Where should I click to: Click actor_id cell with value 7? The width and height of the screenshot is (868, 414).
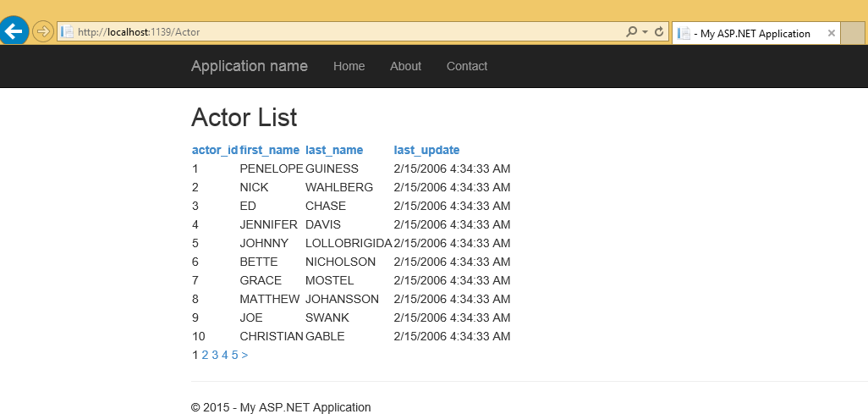195,280
